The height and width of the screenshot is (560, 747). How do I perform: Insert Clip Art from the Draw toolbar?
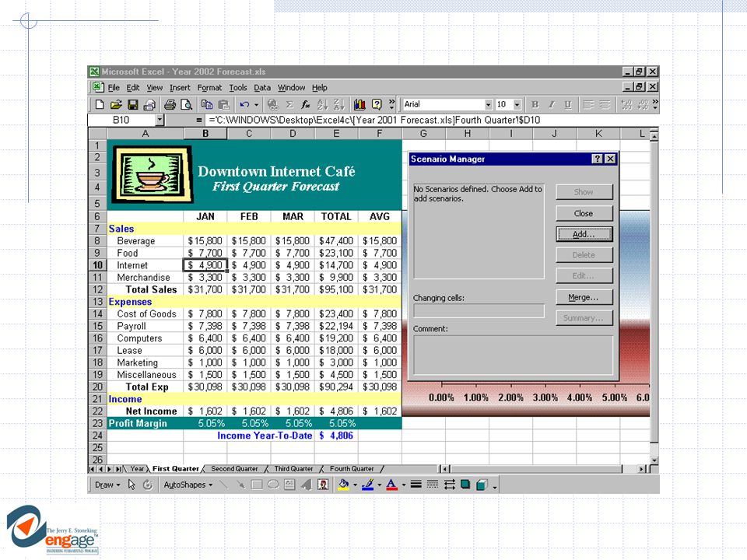(x=322, y=485)
